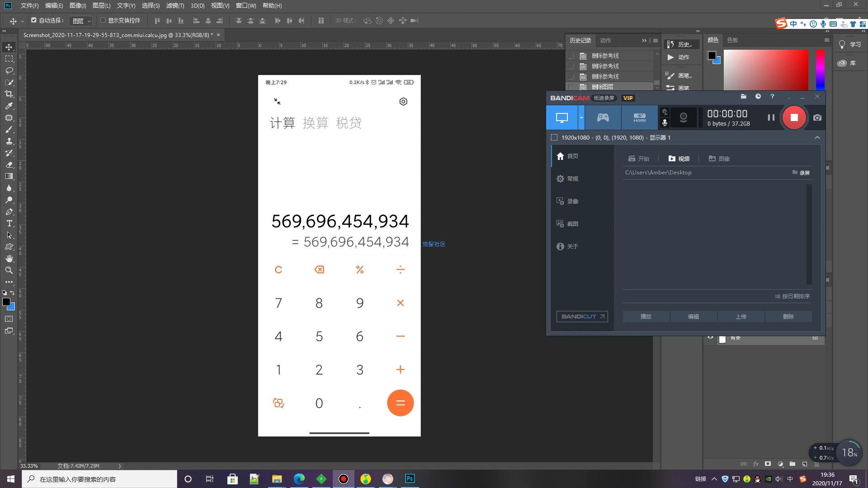
Task: Click the foreground color swatch in toolbar
Action: click(x=6, y=301)
